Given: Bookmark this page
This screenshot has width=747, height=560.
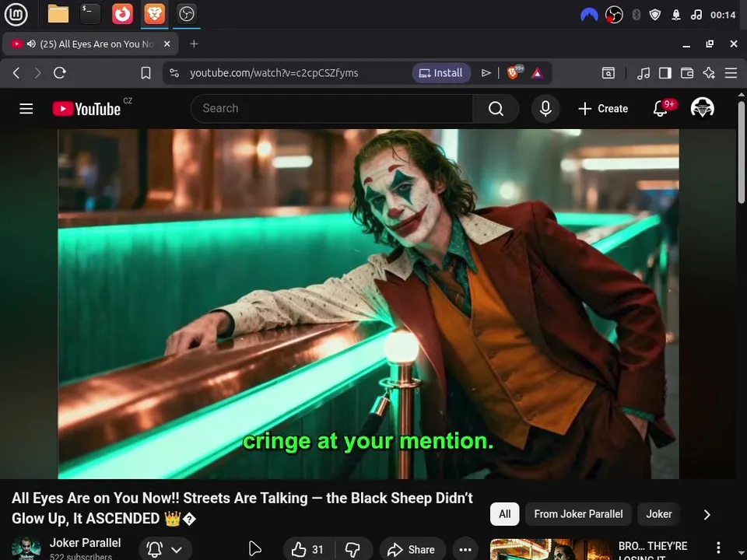Looking at the screenshot, I should (x=146, y=73).
